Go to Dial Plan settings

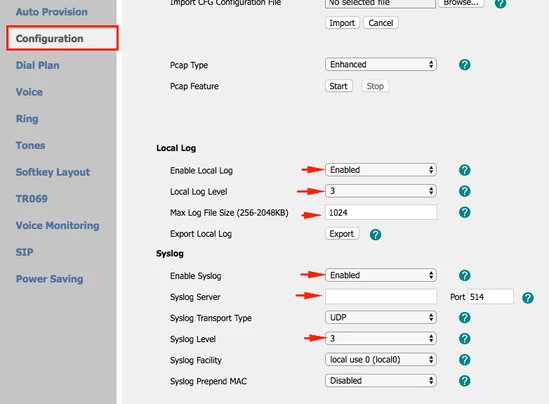point(37,65)
